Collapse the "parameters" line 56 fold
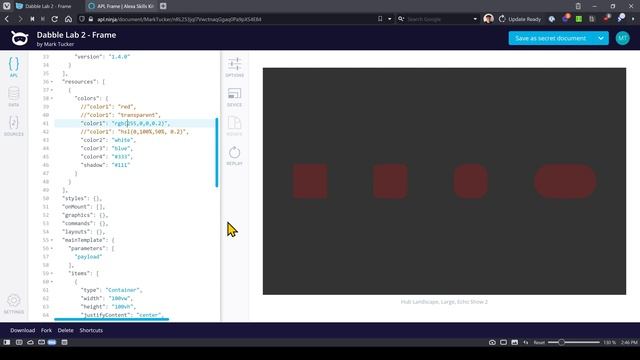The height and width of the screenshot is (360, 640). pos(52,248)
